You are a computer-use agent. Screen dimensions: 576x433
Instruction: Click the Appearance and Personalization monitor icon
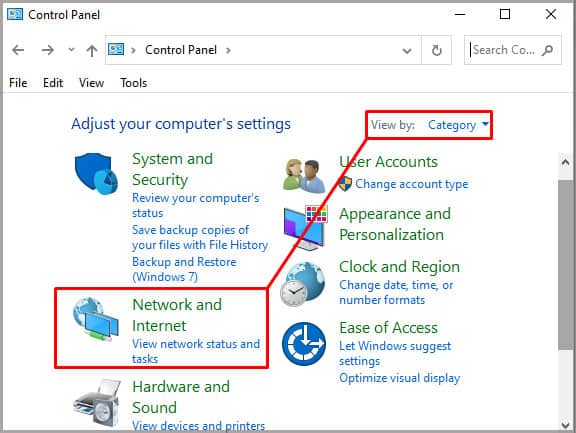[305, 228]
